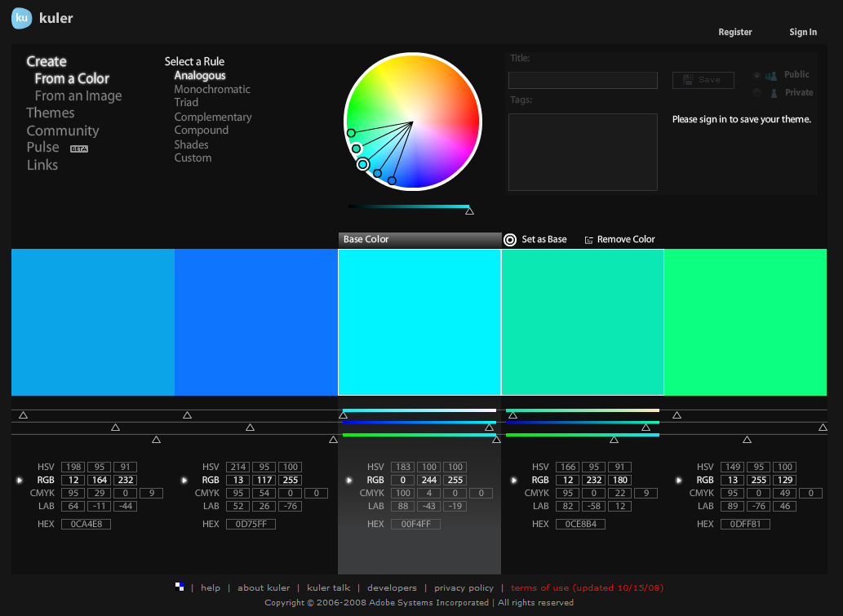Viewport: 843px width, 616px height.
Task: Open developers footer link
Action: pyautogui.click(x=392, y=588)
